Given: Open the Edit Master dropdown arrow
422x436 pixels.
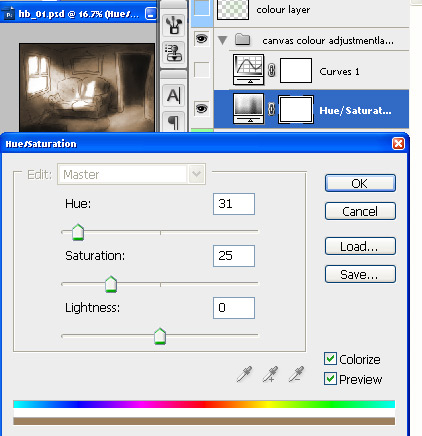Looking at the screenshot, I should coord(197,174).
